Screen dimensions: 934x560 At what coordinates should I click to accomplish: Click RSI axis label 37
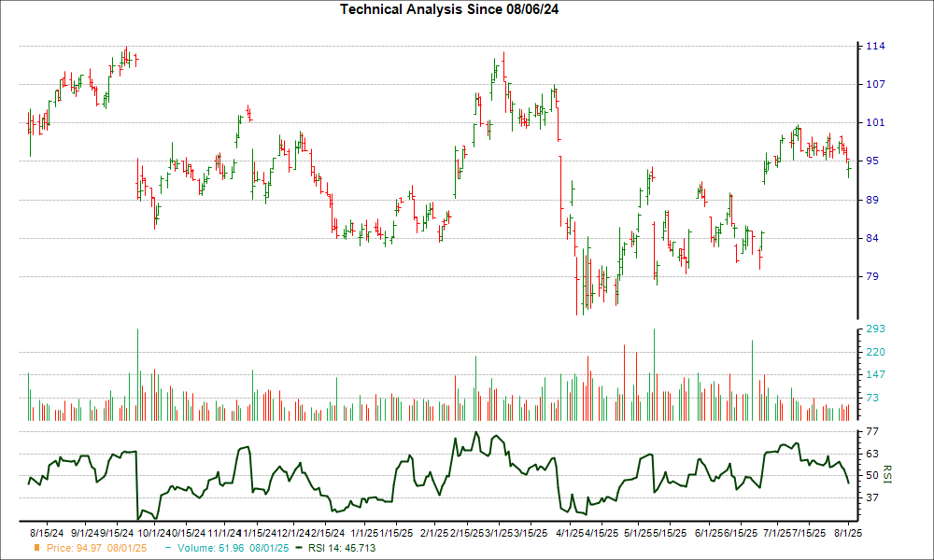pyautogui.click(x=872, y=497)
